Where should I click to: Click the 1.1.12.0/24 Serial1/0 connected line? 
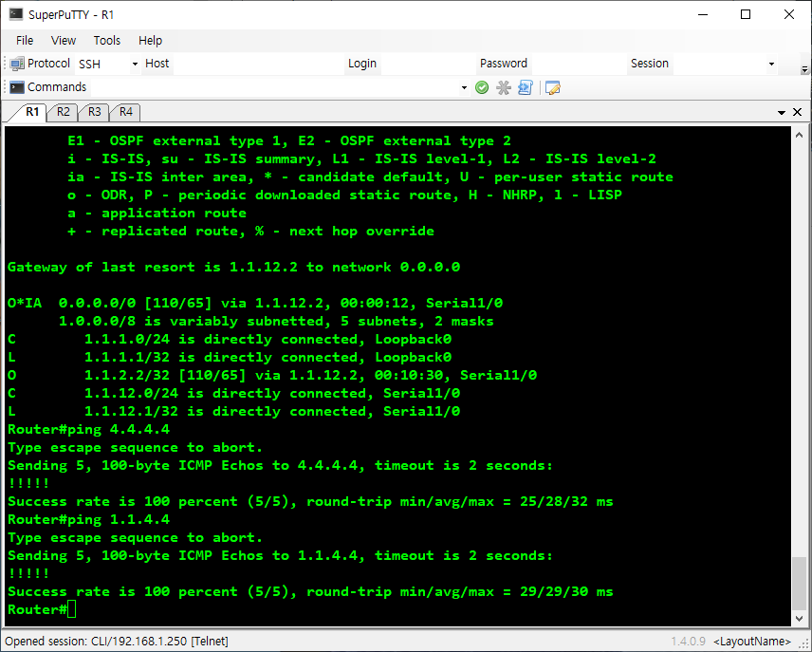pyautogui.click(x=233, y=393)
